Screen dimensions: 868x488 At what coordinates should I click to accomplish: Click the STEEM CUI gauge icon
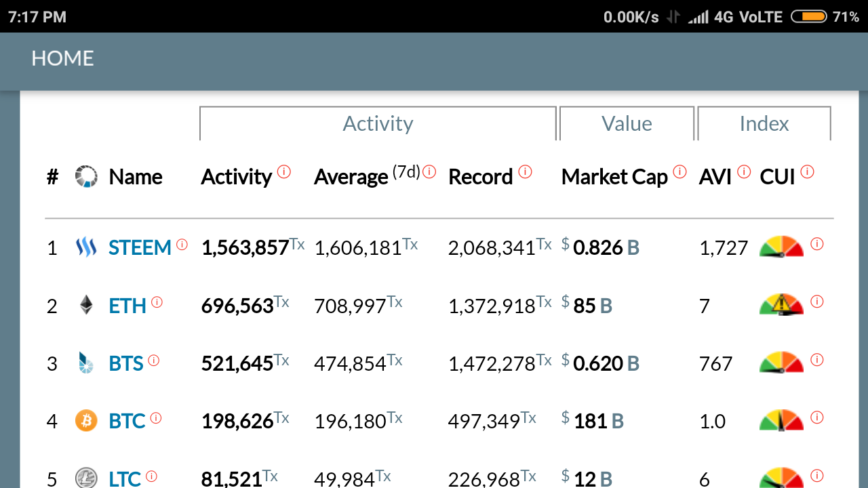tap(781, 247)
